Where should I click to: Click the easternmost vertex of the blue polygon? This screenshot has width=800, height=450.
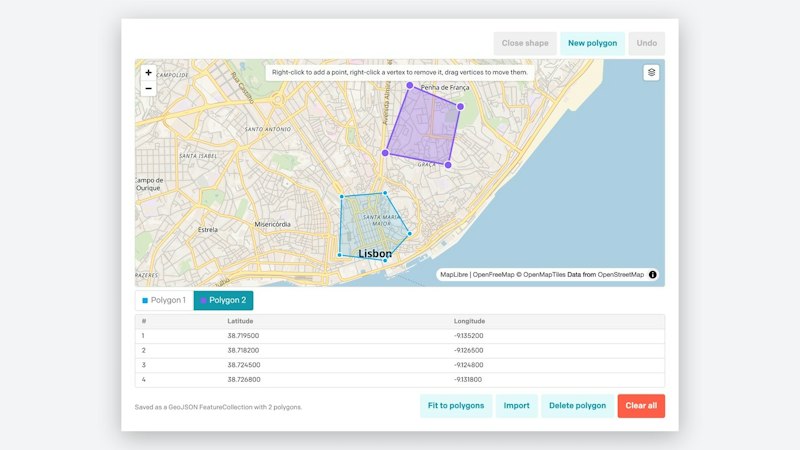(410, 234)
